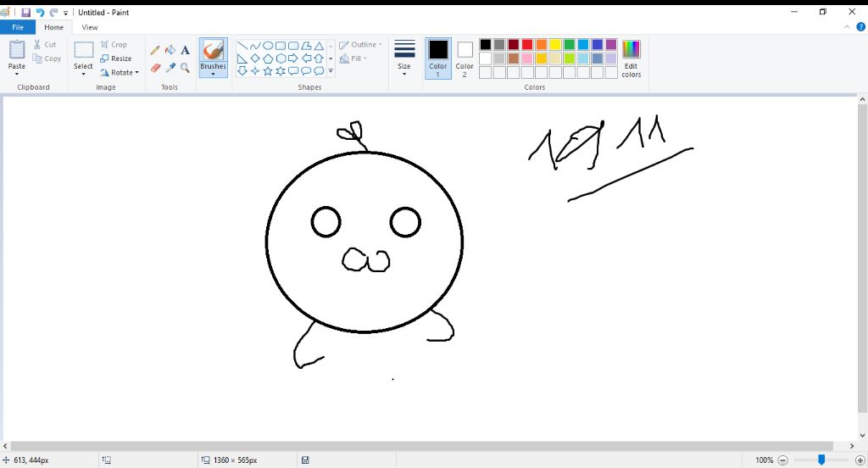Select the Eraser tool

(x=155, y=68)
